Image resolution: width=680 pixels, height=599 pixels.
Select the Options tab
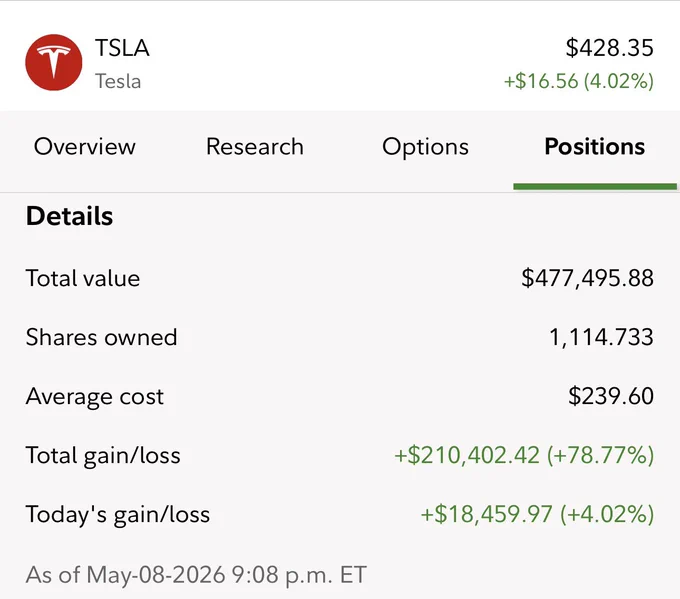pos(425,147)
